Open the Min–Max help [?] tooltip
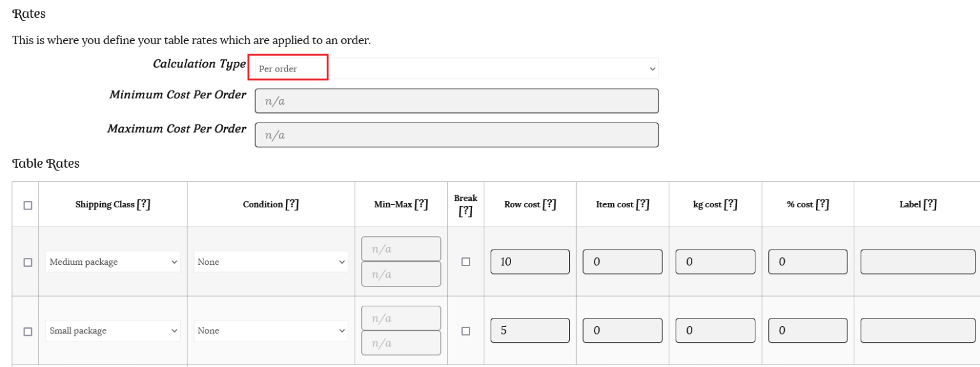This screenshot has width=980, height=367. (x=421, y=205)
